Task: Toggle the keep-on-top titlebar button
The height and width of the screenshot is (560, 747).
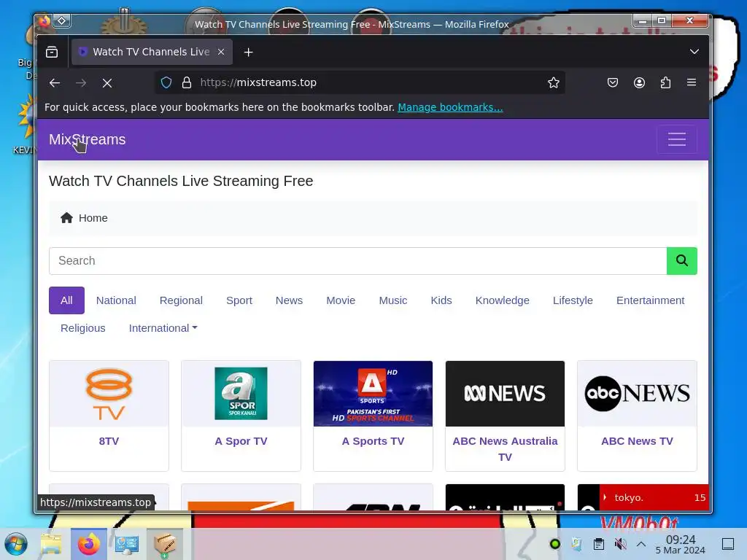Action: [62, 21]
